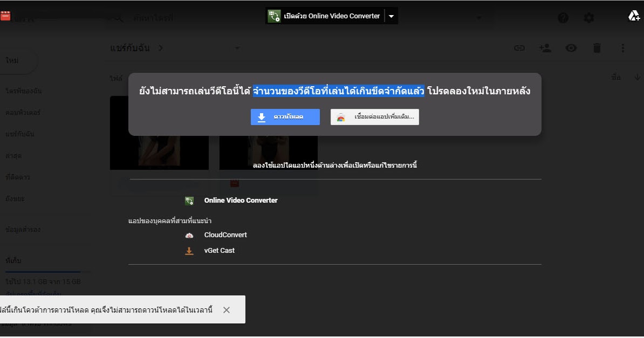
Task: Open คอมพิวเตอร์ in the sidebar
Action: (x=23, y=113)
